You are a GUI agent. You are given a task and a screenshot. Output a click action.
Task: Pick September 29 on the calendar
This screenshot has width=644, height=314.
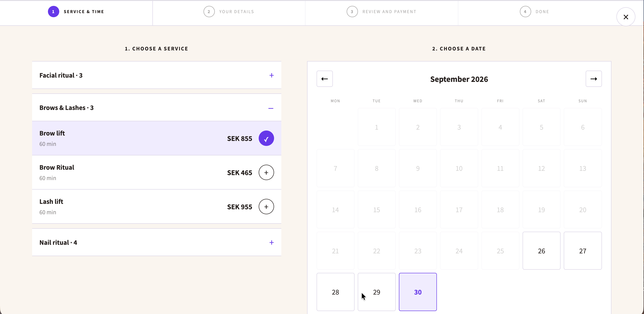point(376,292)
